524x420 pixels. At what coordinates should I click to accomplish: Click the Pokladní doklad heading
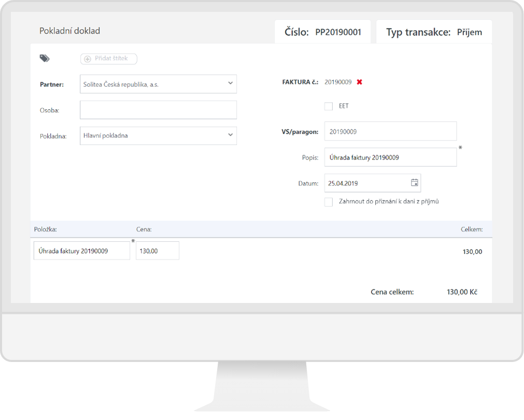69,31
